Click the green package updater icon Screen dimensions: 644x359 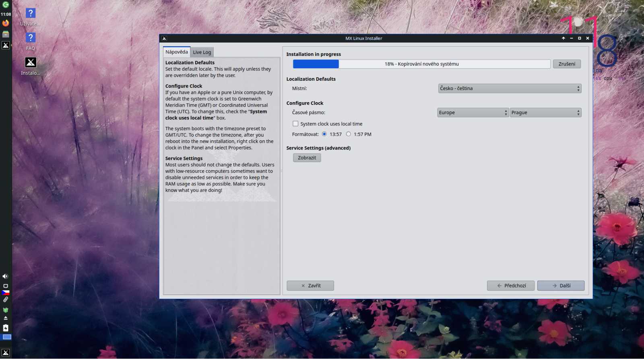click(x=6, y=310)
